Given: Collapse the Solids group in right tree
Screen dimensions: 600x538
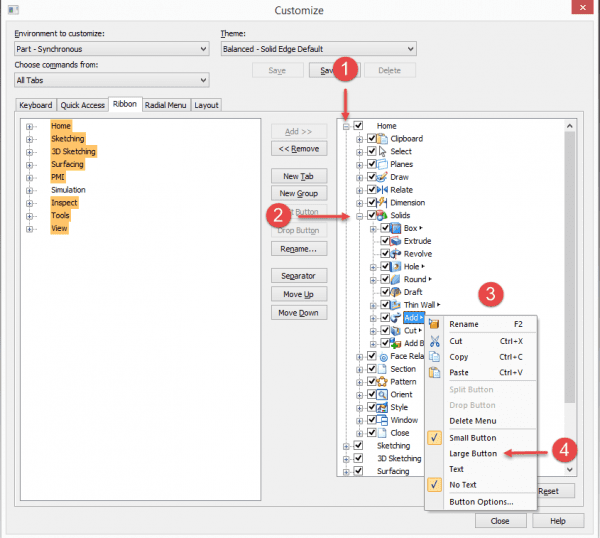Looking at the screenshot, I should point(359,216).
